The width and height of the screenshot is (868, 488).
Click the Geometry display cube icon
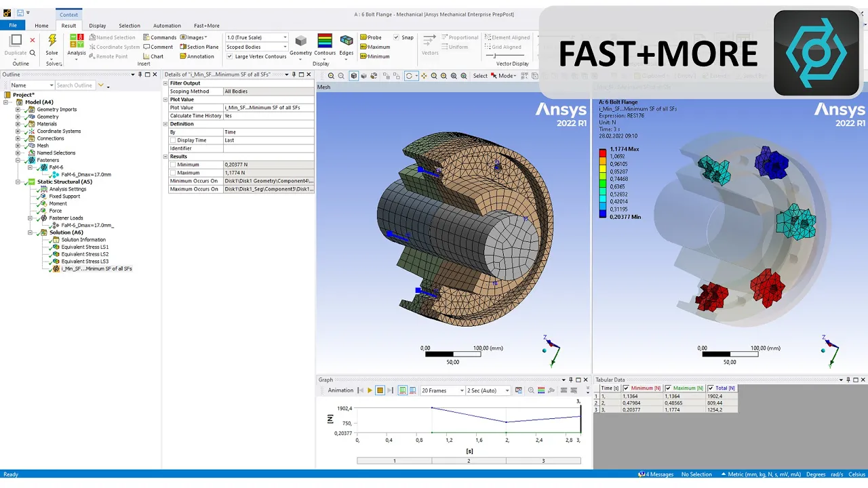300,42
